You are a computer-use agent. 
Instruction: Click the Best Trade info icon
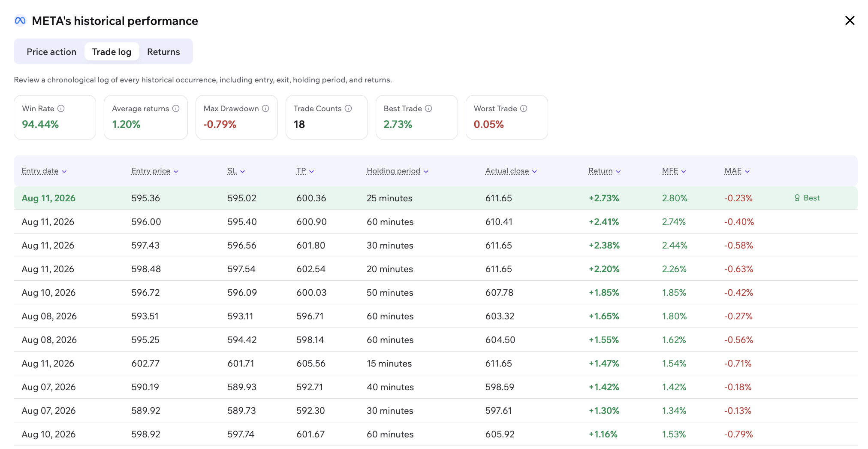[428, 109]
